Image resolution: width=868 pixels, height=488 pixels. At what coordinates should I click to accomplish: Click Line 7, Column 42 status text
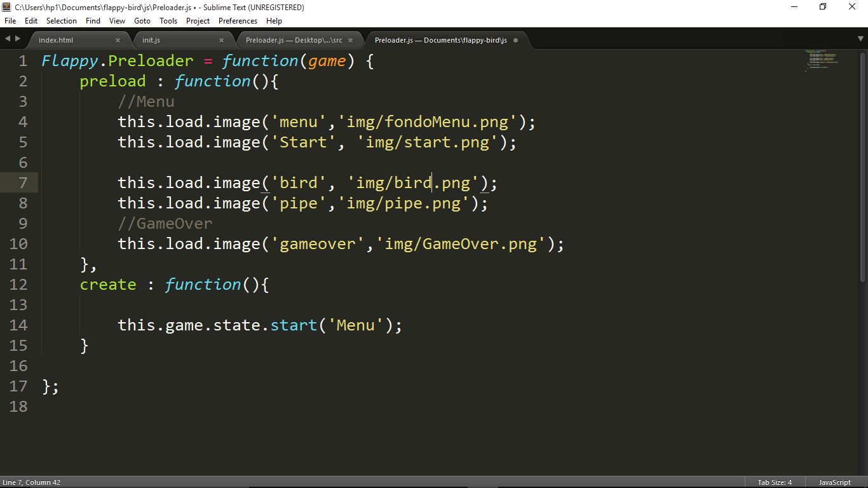click(31, 482)
